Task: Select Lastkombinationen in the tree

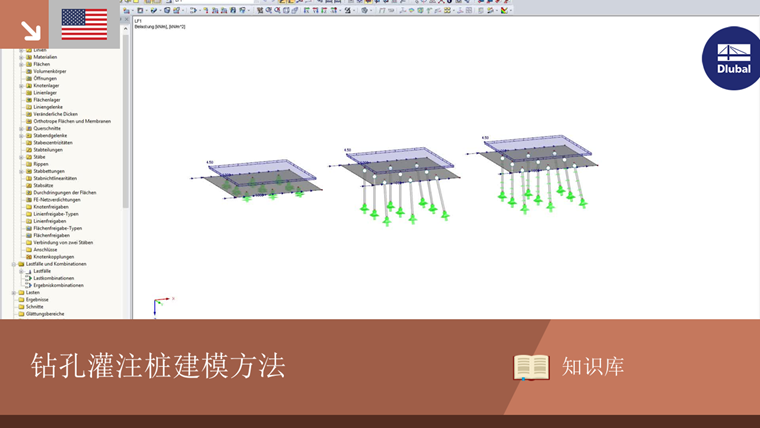Action: pos(53,278)
